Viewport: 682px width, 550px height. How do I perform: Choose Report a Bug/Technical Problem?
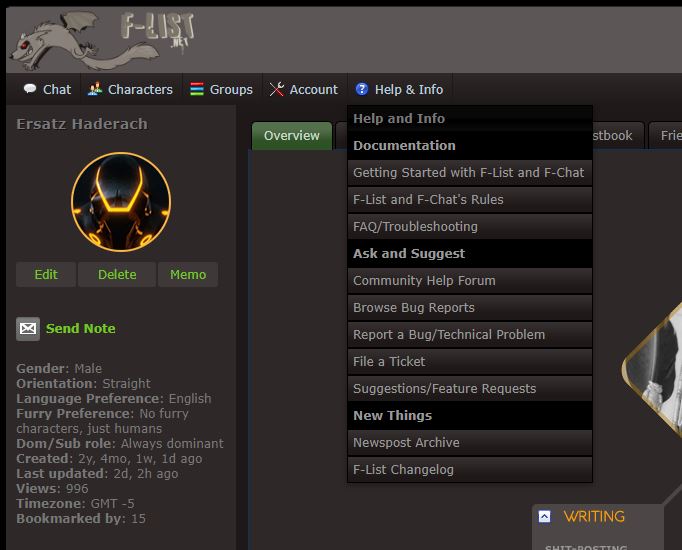click(470, 334)
